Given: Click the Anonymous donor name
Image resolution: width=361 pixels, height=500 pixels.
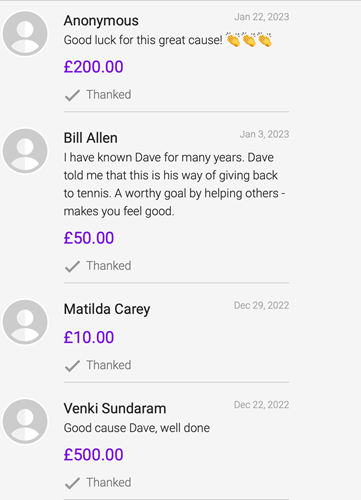Looking at the screenshot, I should (101, 21).
